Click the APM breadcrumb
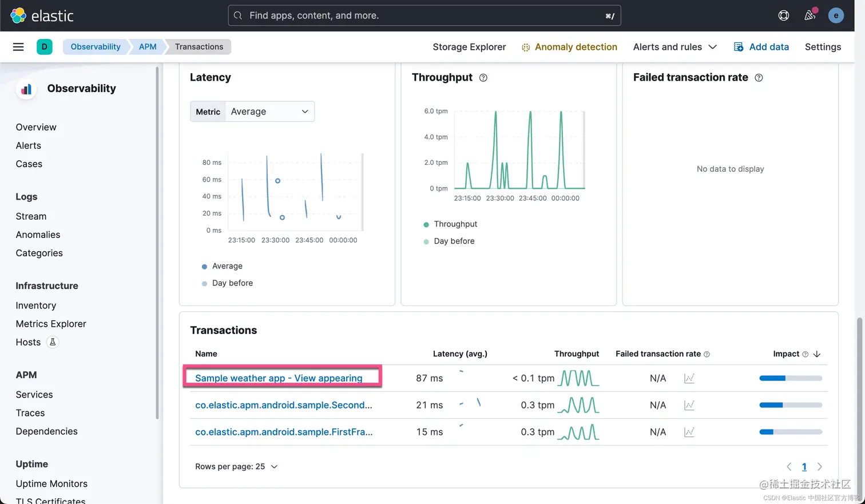 pyautogui.click(x=148, y=47)
